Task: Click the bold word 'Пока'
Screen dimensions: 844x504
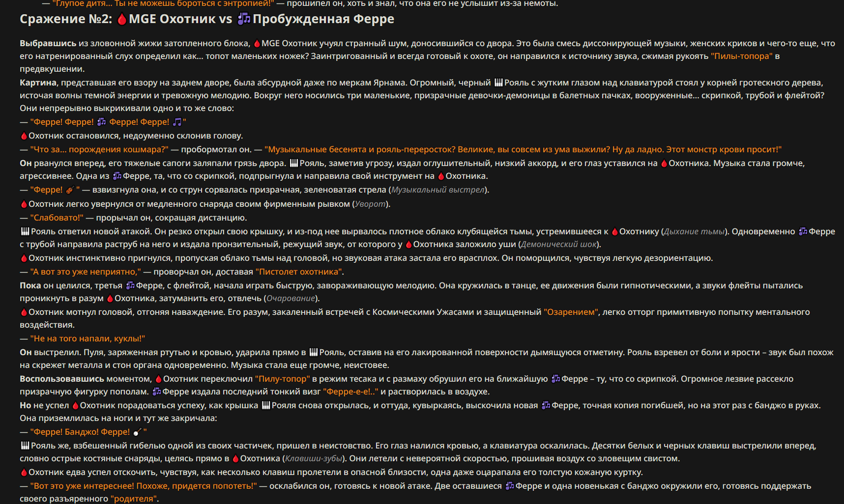Action: coord(30,285)
